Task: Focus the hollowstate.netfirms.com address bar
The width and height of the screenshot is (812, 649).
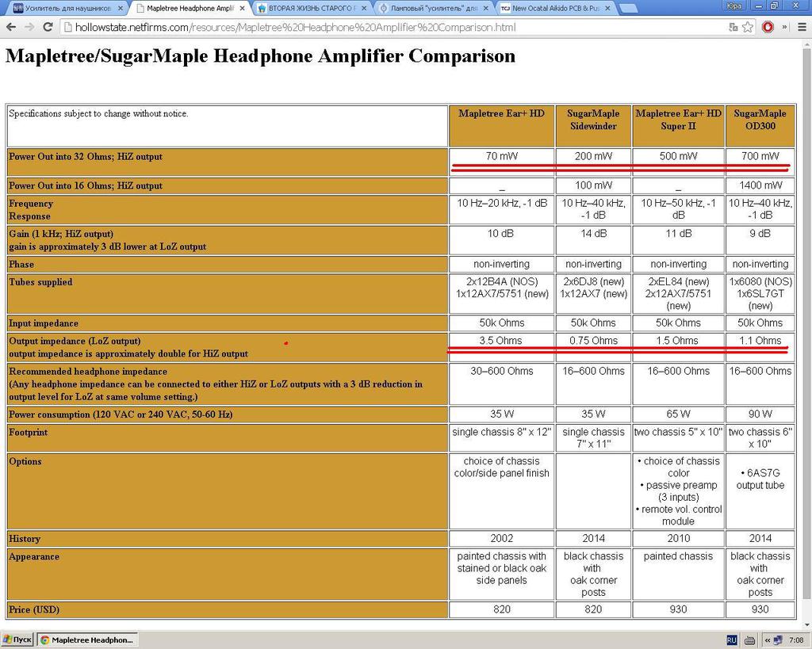Action: click(393, 28)
